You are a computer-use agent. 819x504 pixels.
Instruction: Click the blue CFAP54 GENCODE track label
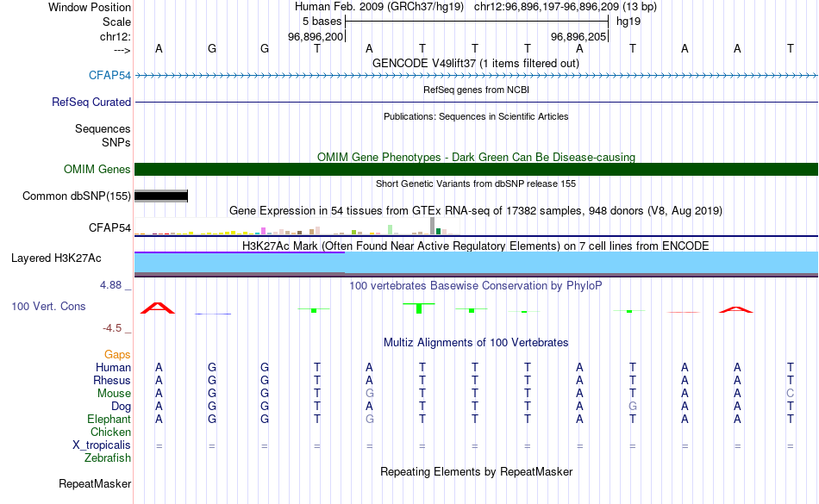109,75
